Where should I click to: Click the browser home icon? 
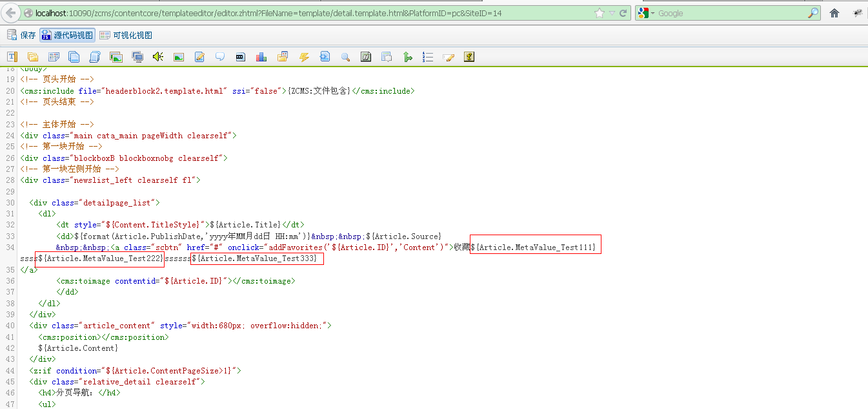[x=834, y=13]
